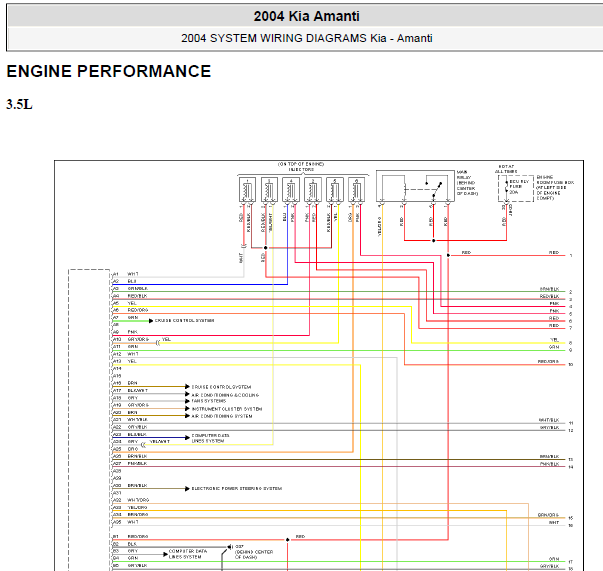Click pin label A6 RED/ORG
603x571 pixels.
pos(130,310)
